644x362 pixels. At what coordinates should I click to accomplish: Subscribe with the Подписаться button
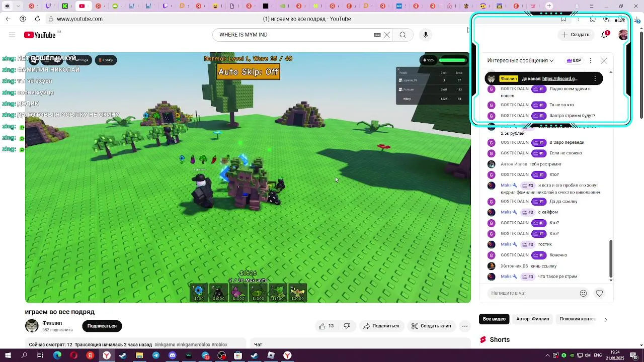pyautogui.click(x=102, y=326)
